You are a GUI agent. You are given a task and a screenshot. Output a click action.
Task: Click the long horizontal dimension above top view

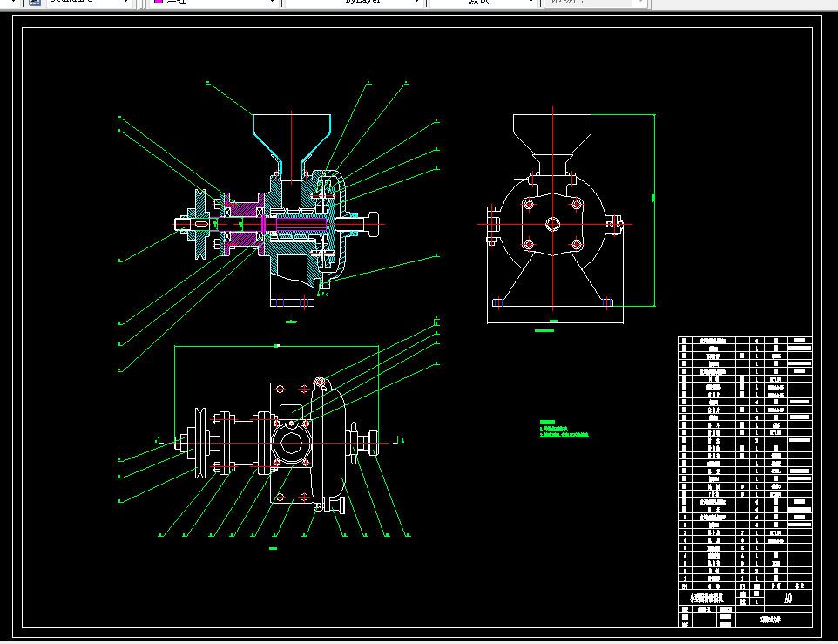click(x=277, y=346)
